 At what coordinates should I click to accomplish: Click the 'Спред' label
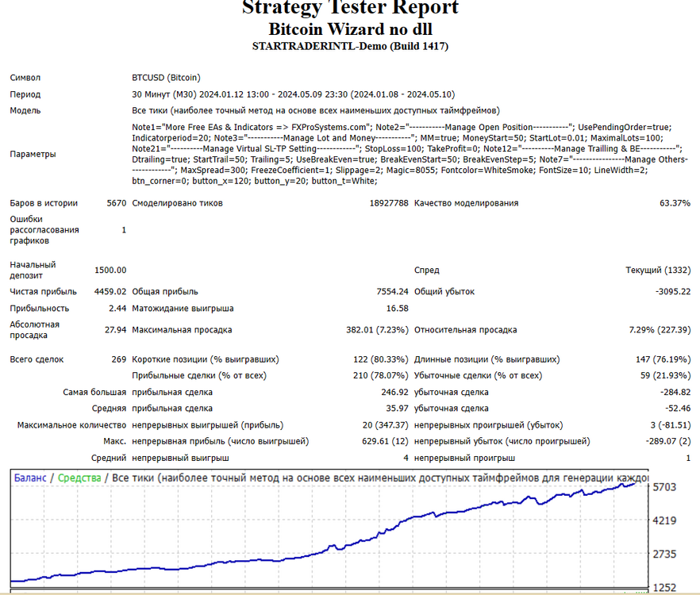[427, 270]
